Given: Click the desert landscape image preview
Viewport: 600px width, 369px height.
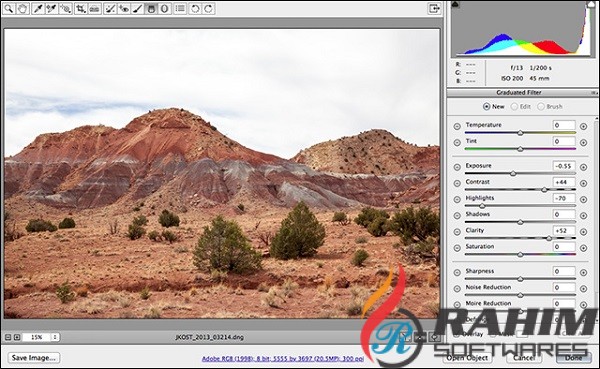Looking at the screenshot, I should tap(222, 174).
